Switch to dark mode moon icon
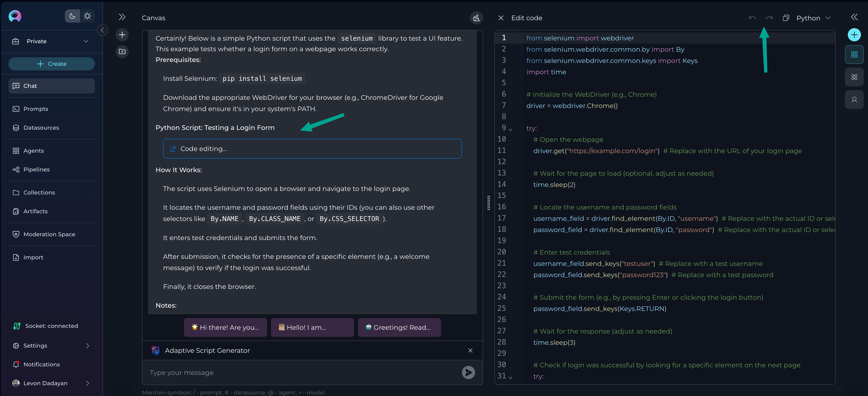This screenshot has width=868, height=396. click(72, 16)
